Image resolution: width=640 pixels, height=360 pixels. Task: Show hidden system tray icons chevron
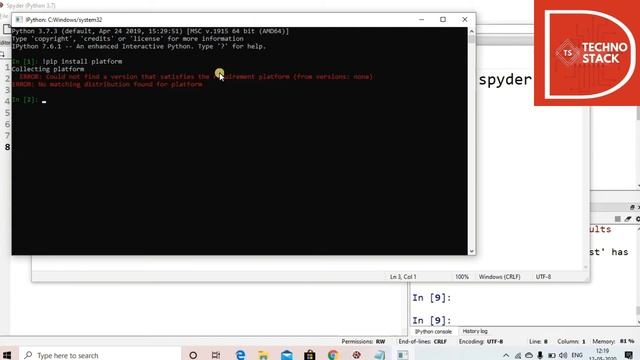(x=506, y=356)
